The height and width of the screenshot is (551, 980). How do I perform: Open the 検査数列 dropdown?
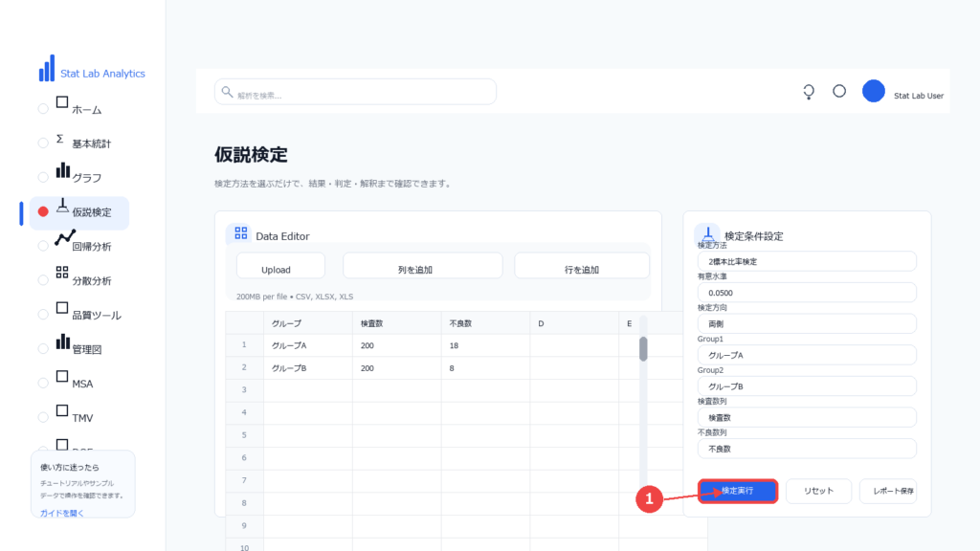click(x=807, y=417)
